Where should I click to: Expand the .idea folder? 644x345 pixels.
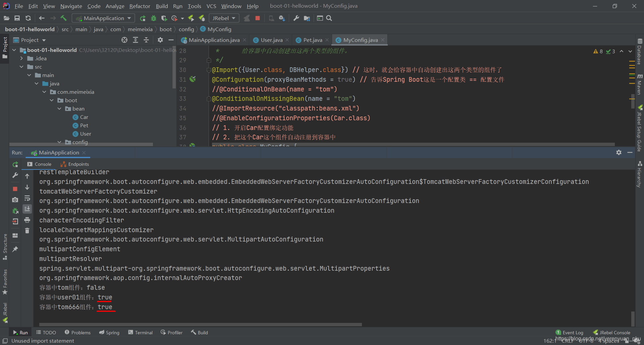pos(21,58)
